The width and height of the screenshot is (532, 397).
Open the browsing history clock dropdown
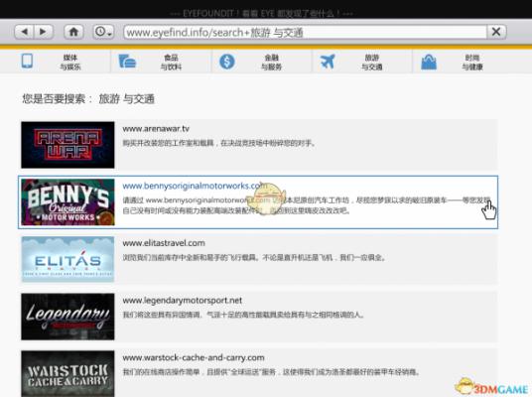tap(103, 32)
